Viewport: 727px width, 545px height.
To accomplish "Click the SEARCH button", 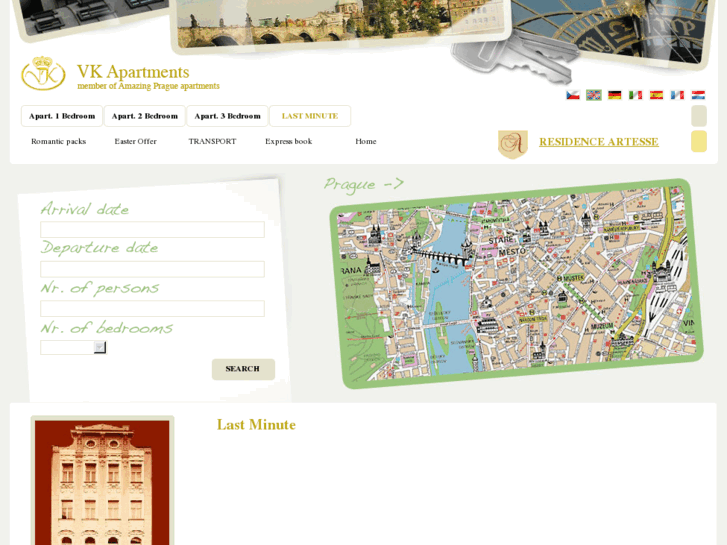I will 243,369.
